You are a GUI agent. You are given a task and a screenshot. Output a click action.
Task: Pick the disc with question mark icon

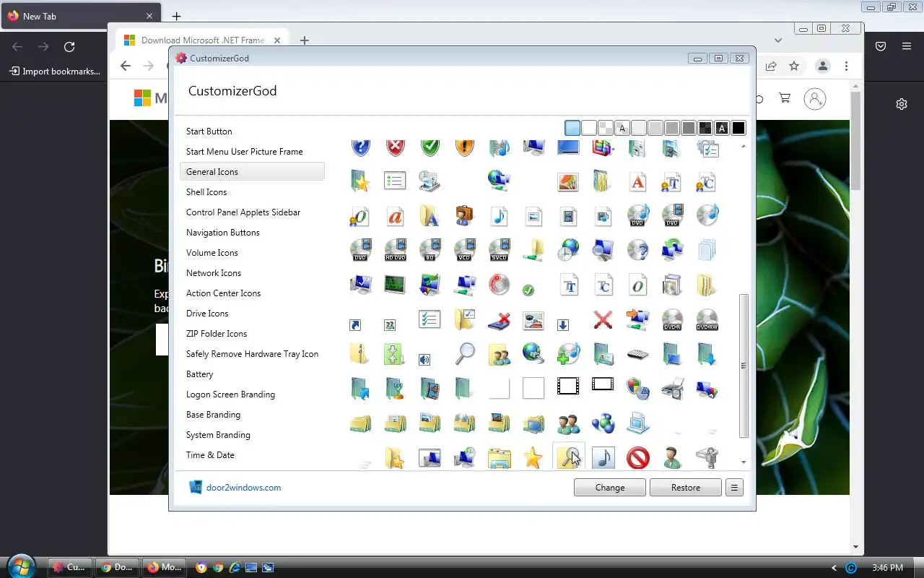pos(637,250)
